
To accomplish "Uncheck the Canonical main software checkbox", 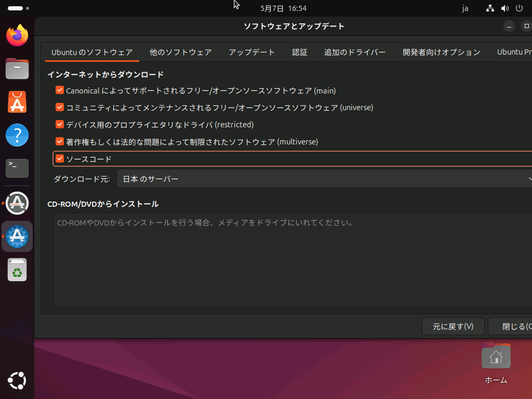I will click(60, 90).
